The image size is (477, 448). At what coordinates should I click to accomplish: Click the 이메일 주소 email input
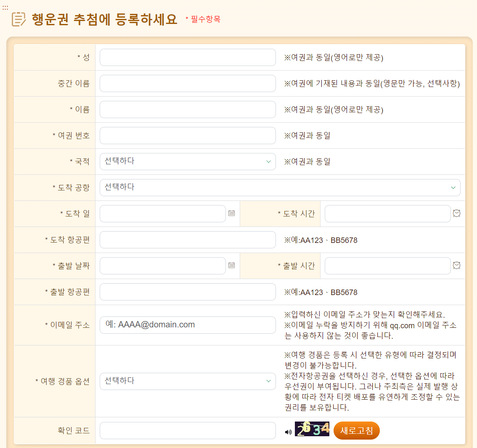[x=187, y=324]
